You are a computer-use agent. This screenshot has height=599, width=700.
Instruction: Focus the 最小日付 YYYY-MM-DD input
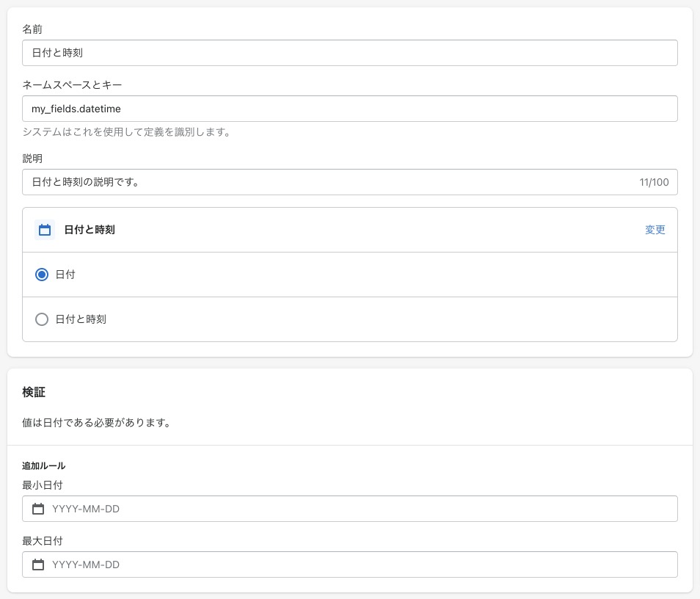[350, 509]
